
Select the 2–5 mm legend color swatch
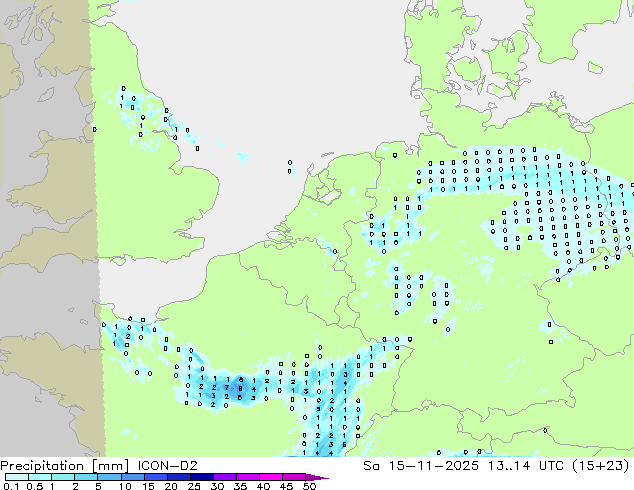tap(86, 477)
